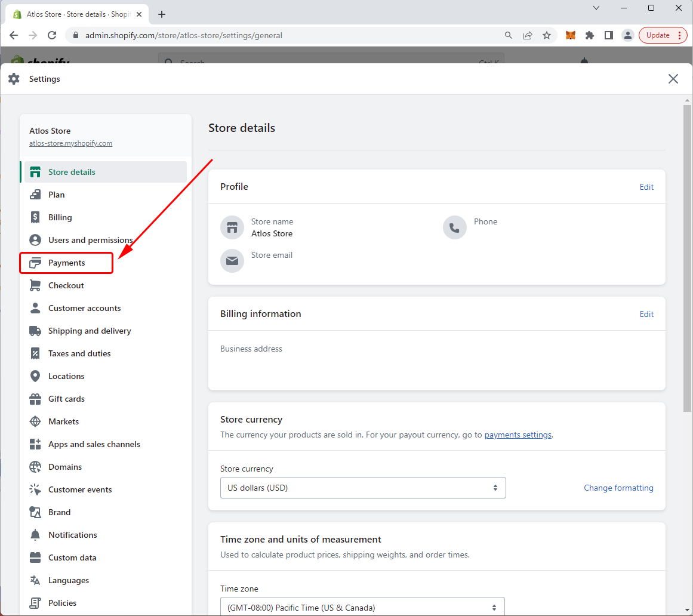The width and height of the screenshot is (693, 616).
Task: Open Domains settings
Action: coord(106,467)
